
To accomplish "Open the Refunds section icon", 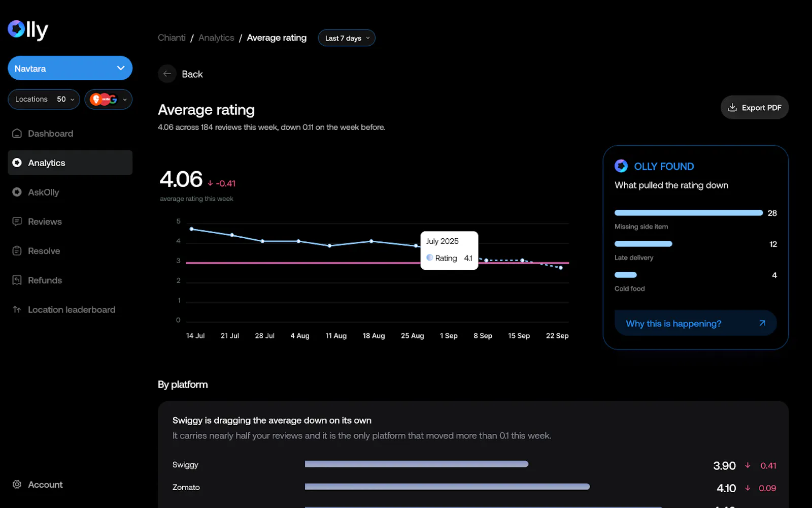I will point(17,280).
